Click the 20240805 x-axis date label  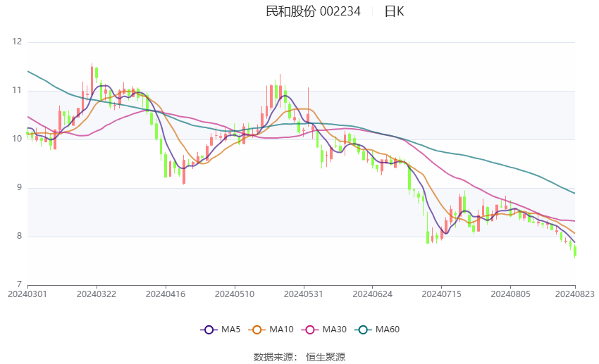point(510,294)
